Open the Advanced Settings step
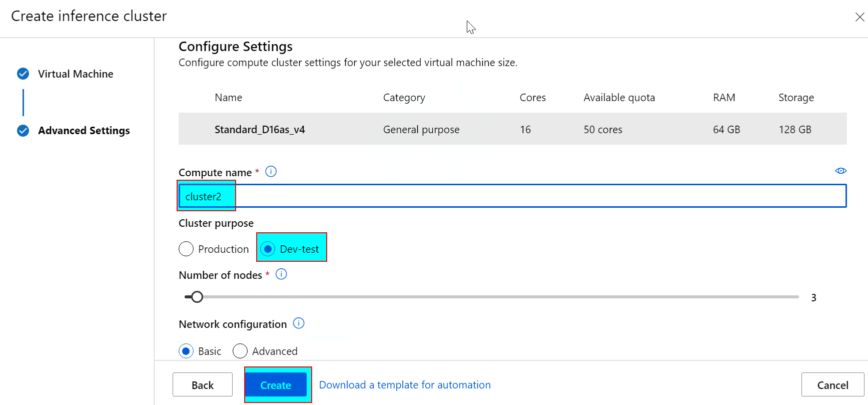The height and width of the screenshot is (405, 868). 84,131
